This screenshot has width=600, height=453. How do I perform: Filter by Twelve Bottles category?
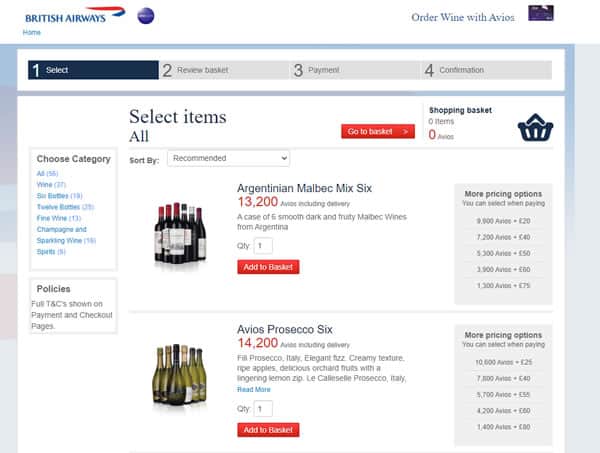[65, 207]
